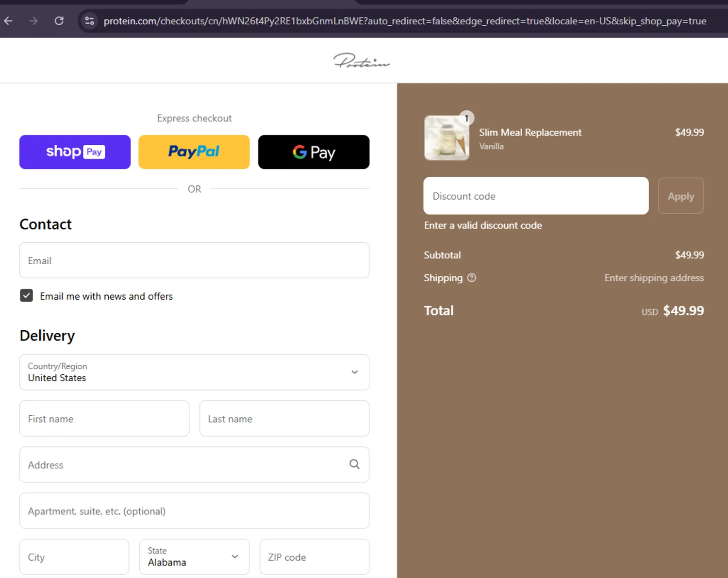Go back to the previous browser page

(8, 21)
